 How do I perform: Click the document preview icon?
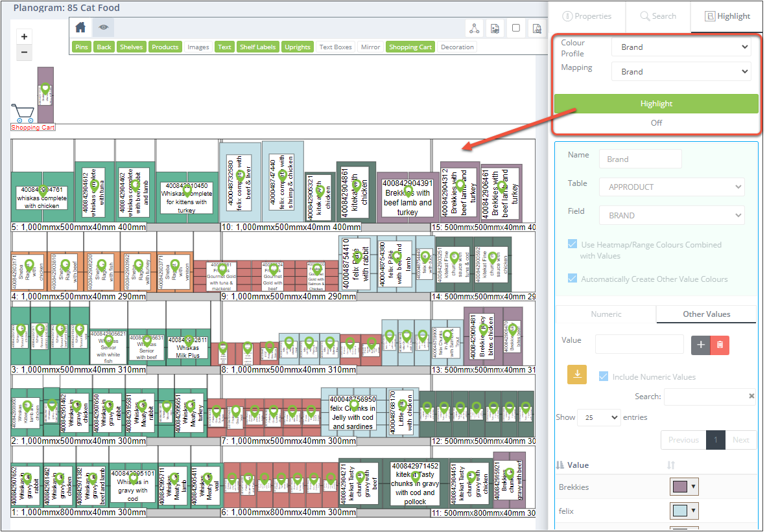pos(537,29)
